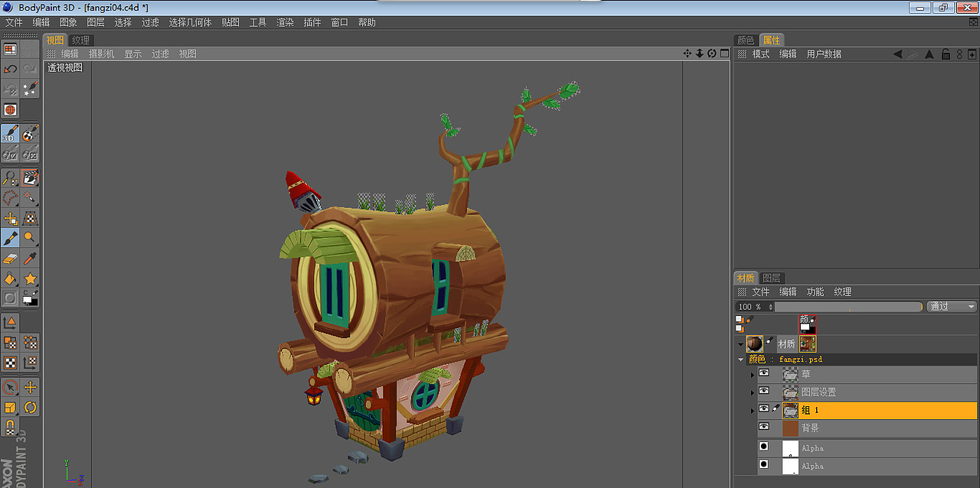The height and width of the screenshot is (488, 980).
Task: Click the viewport rotate camera icon
Action: point(711,54)
